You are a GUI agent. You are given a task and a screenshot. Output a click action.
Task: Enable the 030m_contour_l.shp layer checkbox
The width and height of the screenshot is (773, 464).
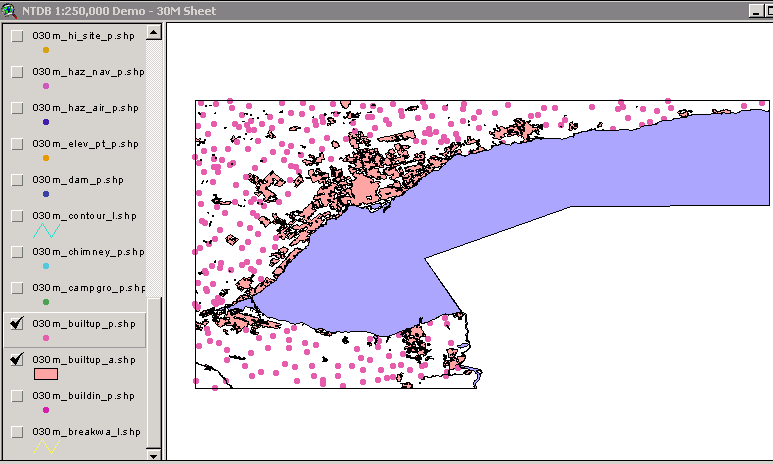[17, 216]
